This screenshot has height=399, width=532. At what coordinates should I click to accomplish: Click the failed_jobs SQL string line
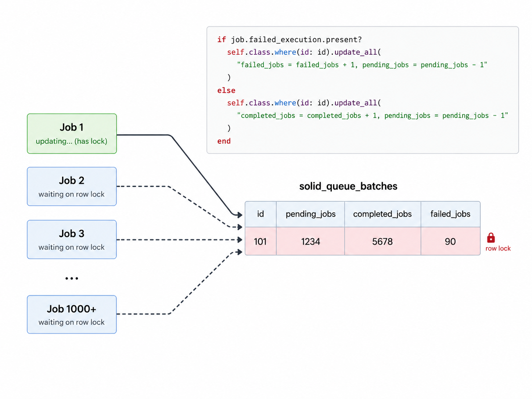[x=362, y=65]
